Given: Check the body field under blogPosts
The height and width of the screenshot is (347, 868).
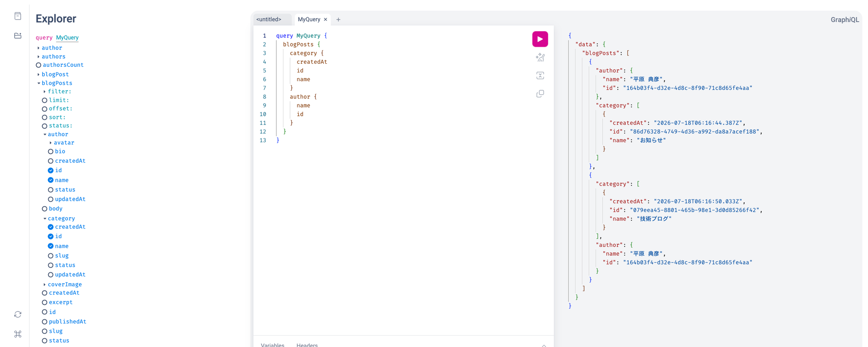Looking at the screenshot, I should (x=45, y=209).
